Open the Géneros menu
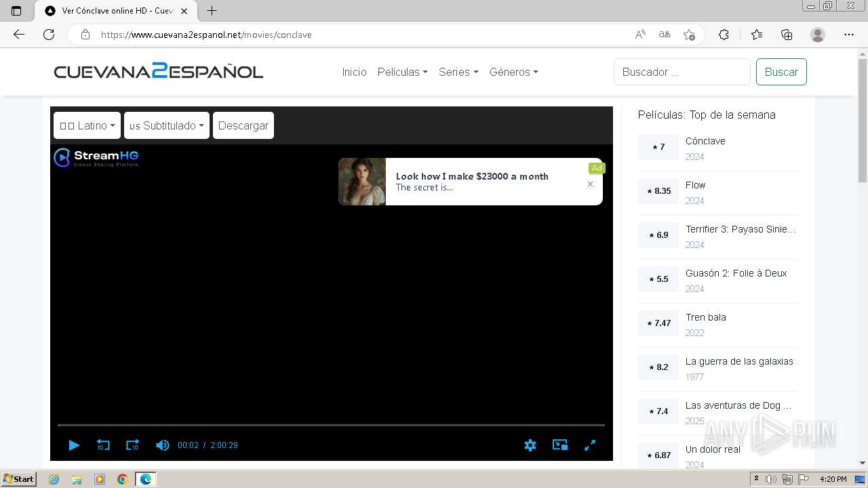868x488 pixels. click(513, 72)
